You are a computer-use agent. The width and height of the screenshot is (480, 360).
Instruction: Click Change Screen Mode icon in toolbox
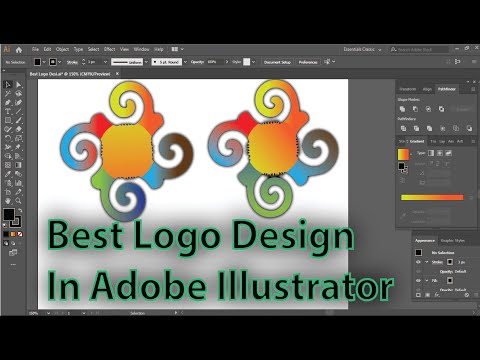(x=13, y=253)
